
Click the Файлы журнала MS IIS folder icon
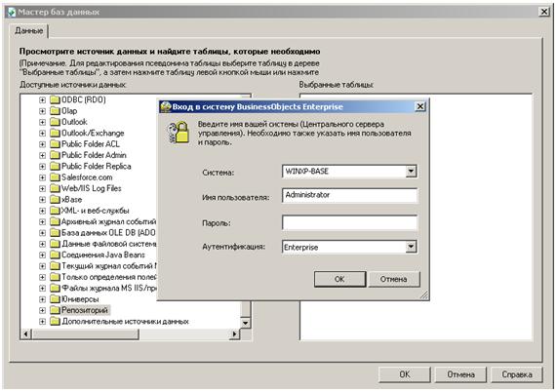(55, 288)
